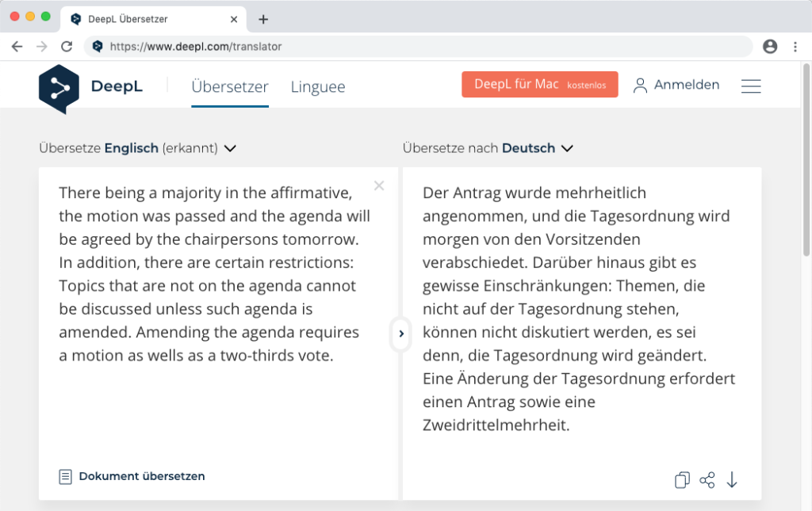The width and height of the screenshot is (812, 511).
Task: Open the hamburger menu
Action: (750, 86)
